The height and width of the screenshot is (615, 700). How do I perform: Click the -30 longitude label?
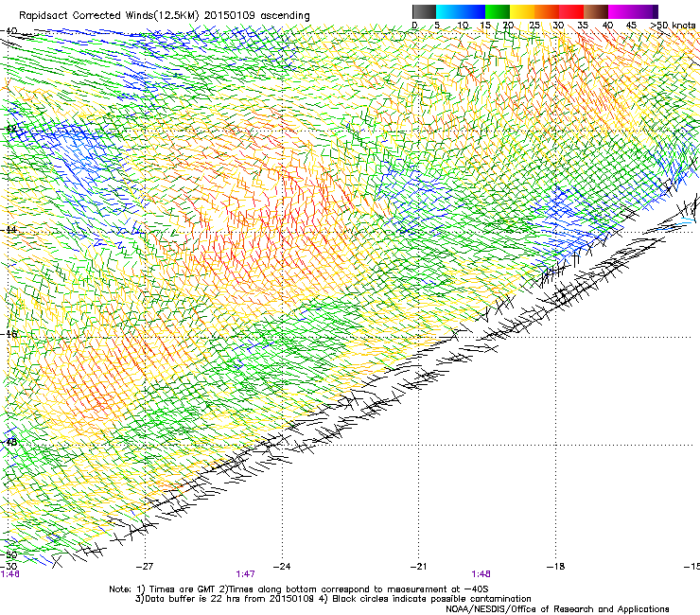click(9, 567)
